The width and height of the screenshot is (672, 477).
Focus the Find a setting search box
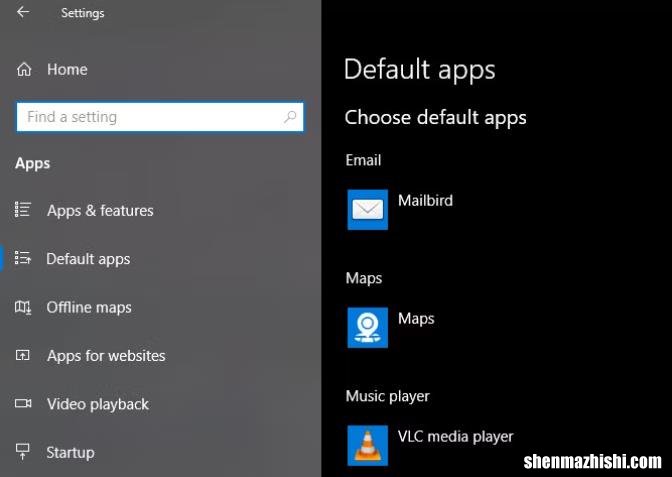click(x=160, y=117)
